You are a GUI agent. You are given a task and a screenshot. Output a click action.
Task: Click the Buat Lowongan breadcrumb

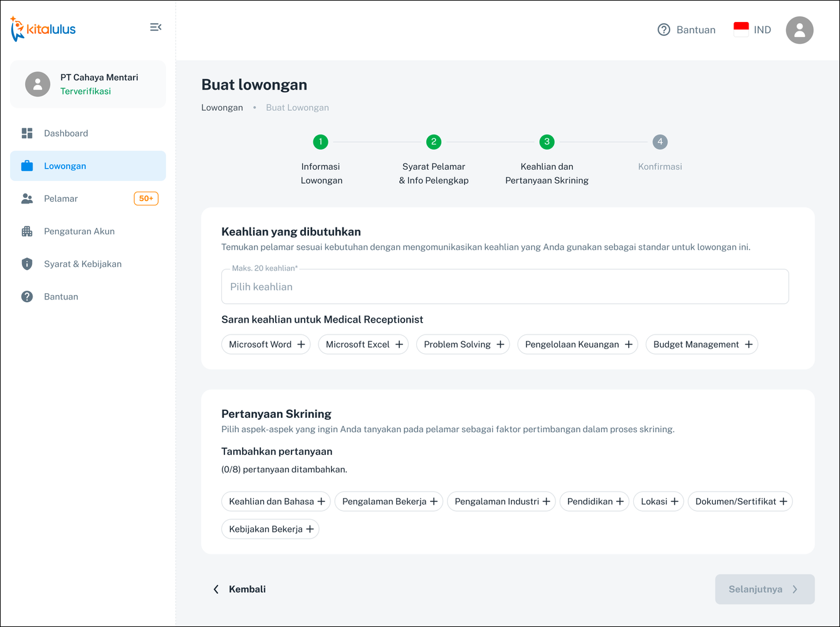297,108
